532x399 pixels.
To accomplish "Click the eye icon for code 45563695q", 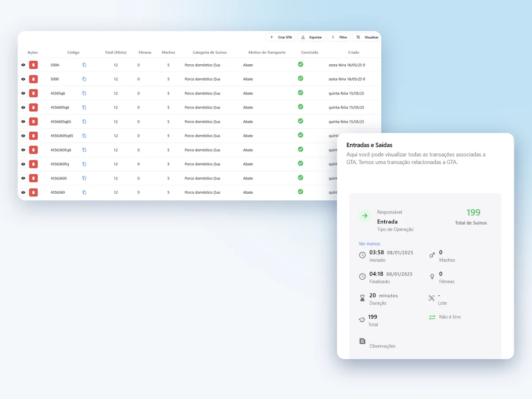I will [x=23, y=164].
